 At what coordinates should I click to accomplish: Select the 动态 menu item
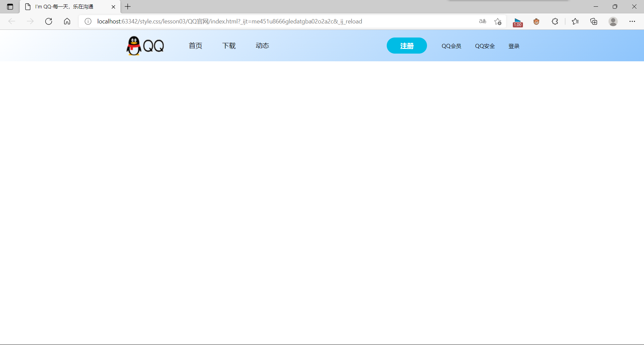[262, 46]
